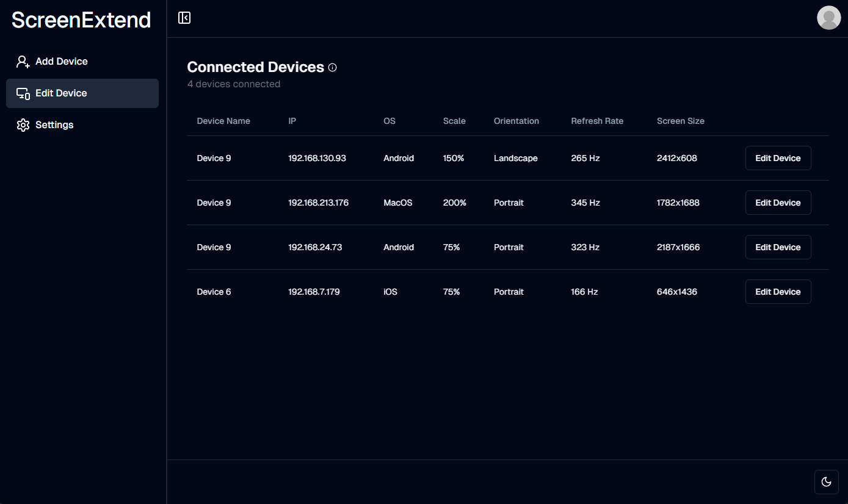
Task: Edit device with IP 192.168.130.93
Action: (778, 158)
